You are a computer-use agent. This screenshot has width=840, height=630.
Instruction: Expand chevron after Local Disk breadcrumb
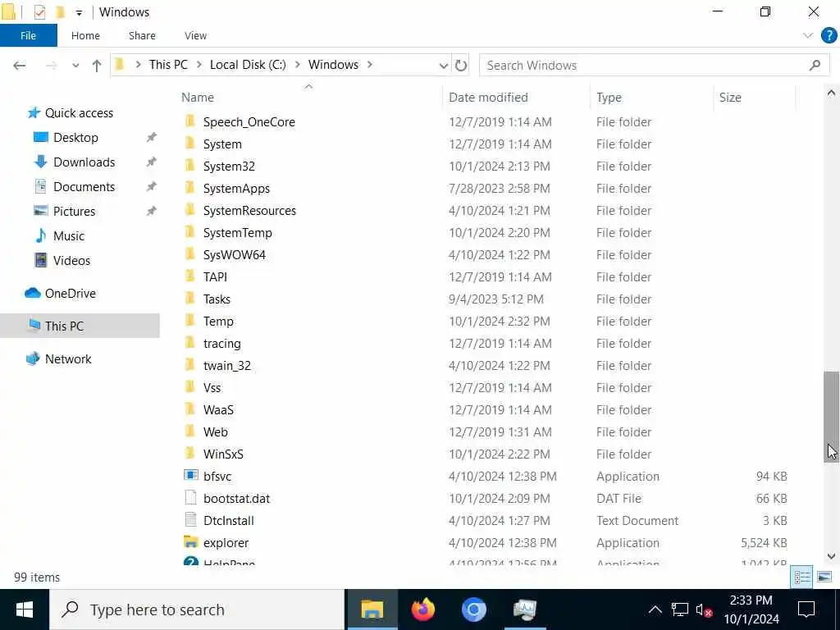pos(297,65)
